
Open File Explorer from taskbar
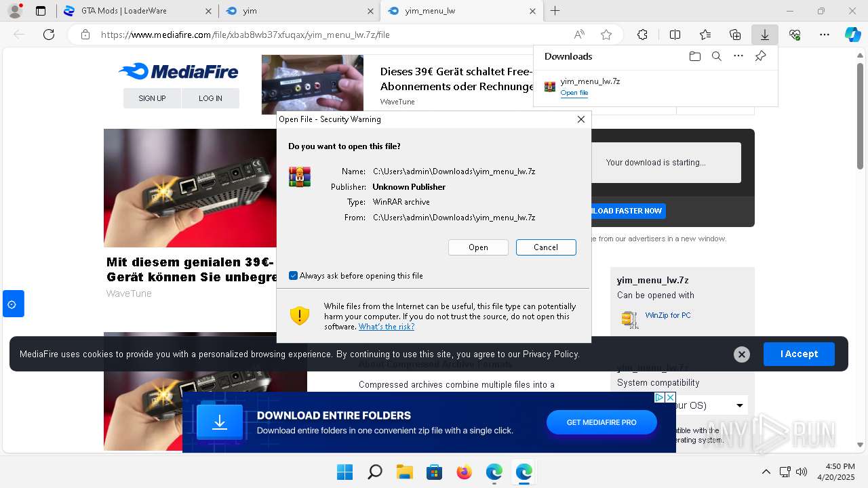click(x=404, y=472)
